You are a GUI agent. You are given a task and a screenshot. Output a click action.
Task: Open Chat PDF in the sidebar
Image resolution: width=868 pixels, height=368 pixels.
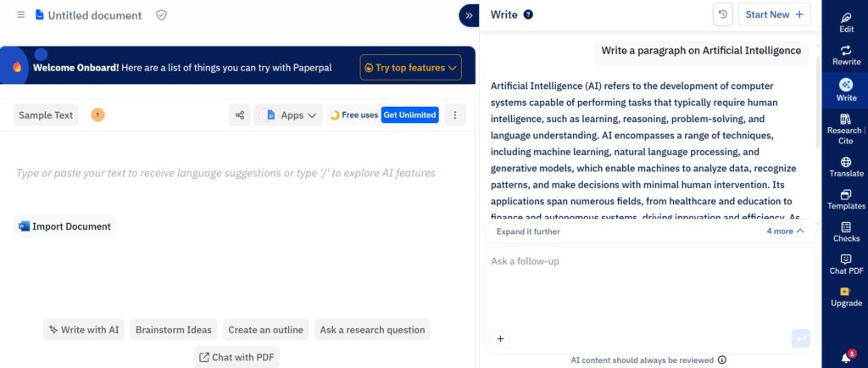(x=846, y=265)
